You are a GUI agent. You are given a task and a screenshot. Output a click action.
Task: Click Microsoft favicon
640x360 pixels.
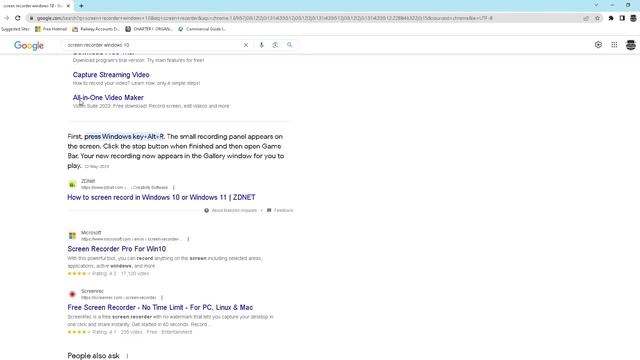(x=72, y=236)
